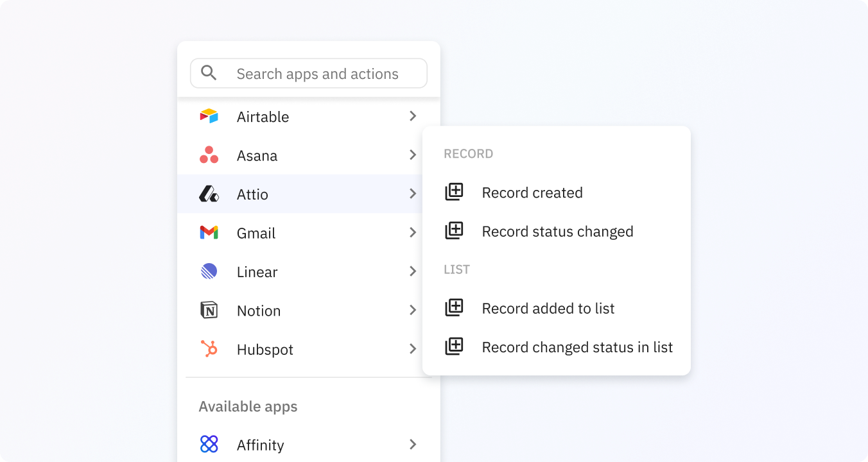The image size is (868, 462).
Task: Expand the Gmail submenu chevron
Action: pos(413,233)
